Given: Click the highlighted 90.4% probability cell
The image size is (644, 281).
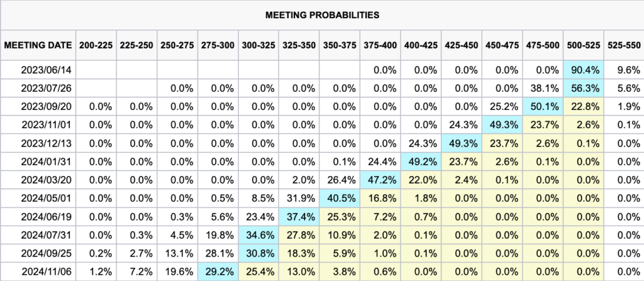Looking at the screenshot, I should click(584, 70).
